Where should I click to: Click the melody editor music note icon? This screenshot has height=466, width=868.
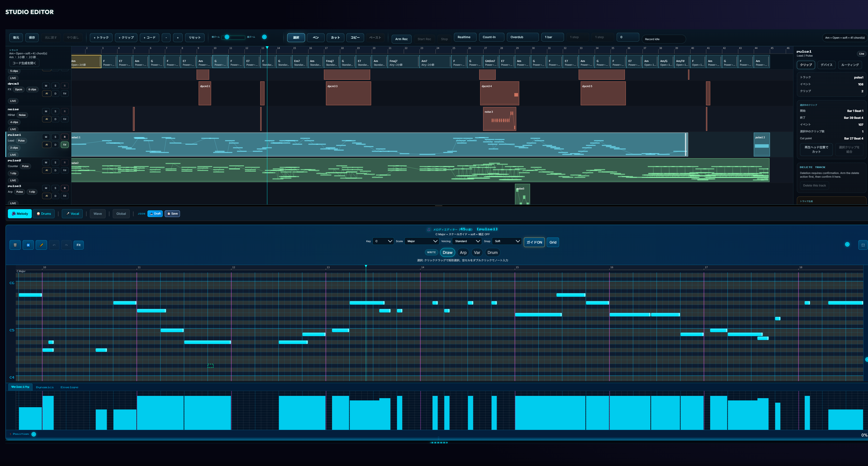pyautogui.click(x=429, y=230)
